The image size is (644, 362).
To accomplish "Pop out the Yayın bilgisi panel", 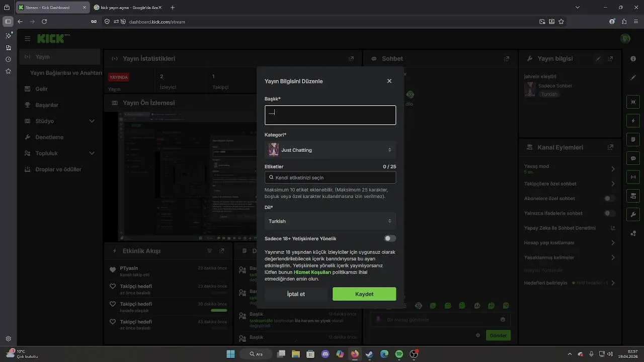I will (x=610, y=59).
